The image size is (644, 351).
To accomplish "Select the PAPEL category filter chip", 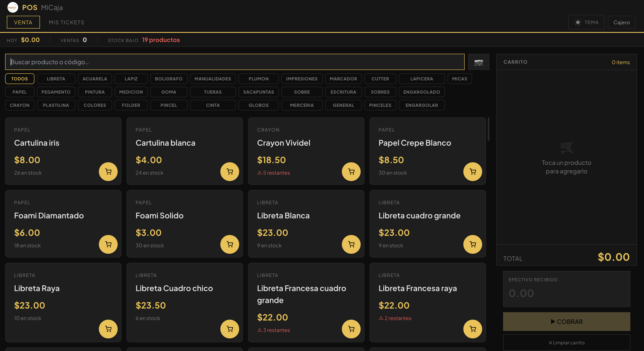I will (x=19, y=92).
